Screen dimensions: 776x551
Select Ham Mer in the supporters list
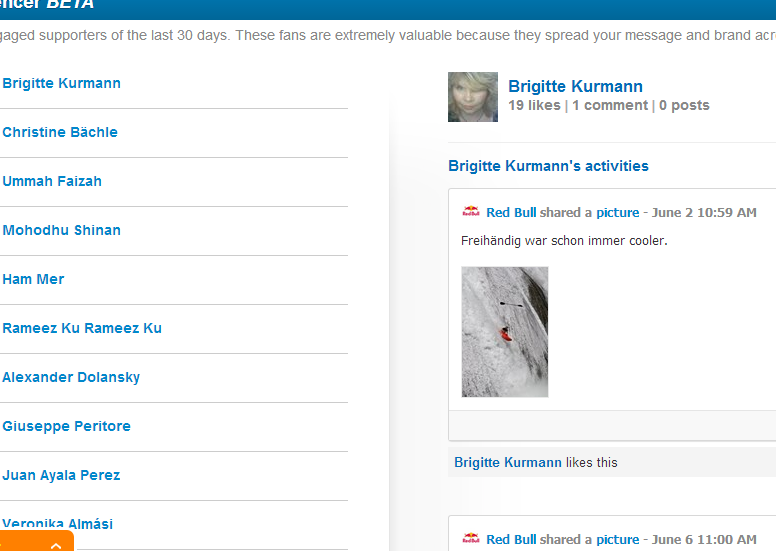pyautogui.click(x=33, y=279)
